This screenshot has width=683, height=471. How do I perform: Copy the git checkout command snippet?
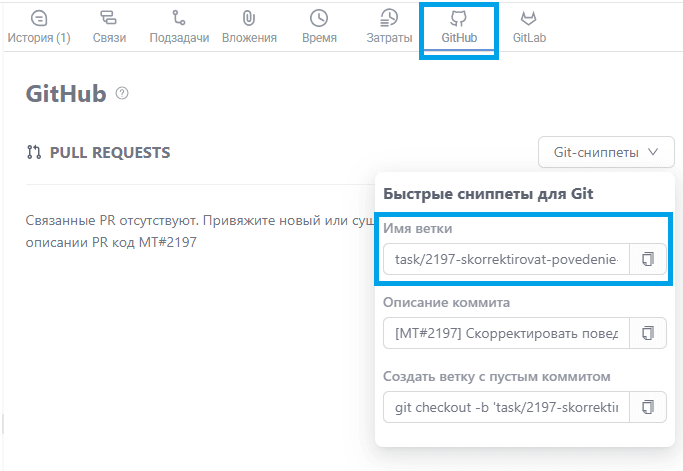[648, 407]
